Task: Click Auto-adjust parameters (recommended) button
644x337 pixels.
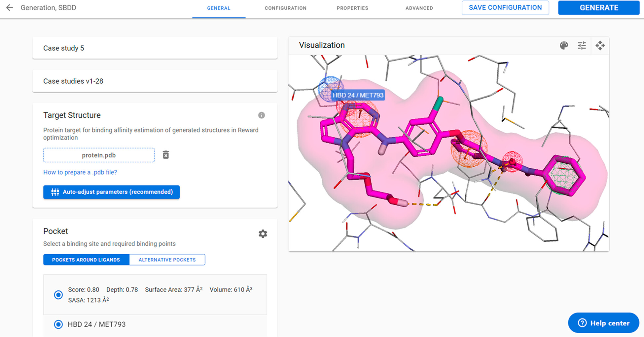Action: [112, 192]
